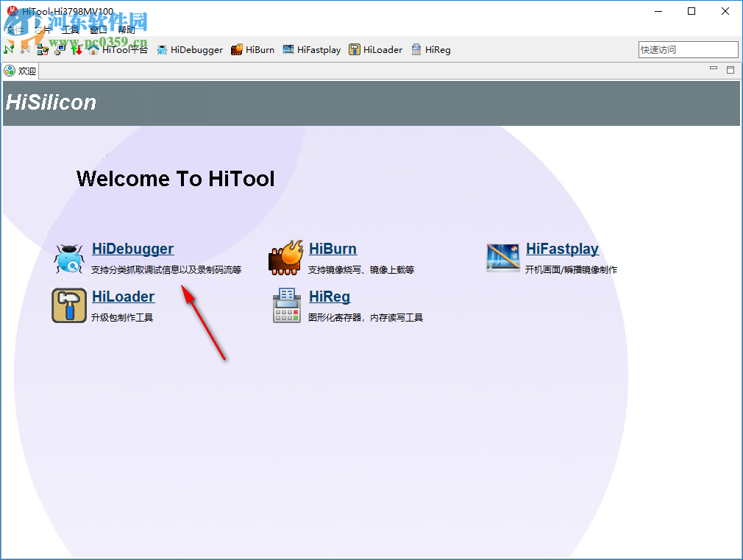The height and width of the screenshot is (560, 743).
Task: Click the HiLoader hammer icon
Action: [x=69, y=305]
